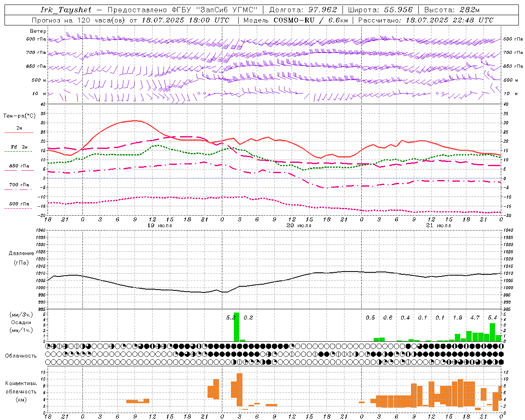Click the Тем-ра(°C) axis label

point(19,116)
